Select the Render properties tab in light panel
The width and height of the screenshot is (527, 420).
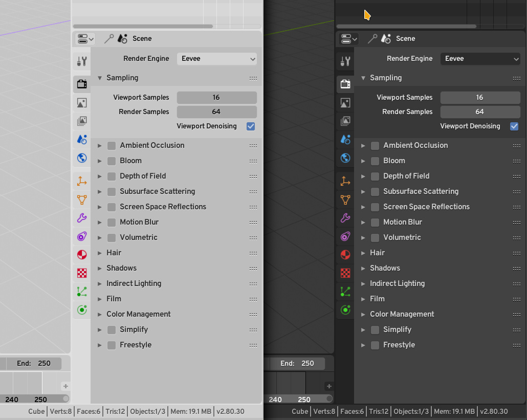click(82, 84)
